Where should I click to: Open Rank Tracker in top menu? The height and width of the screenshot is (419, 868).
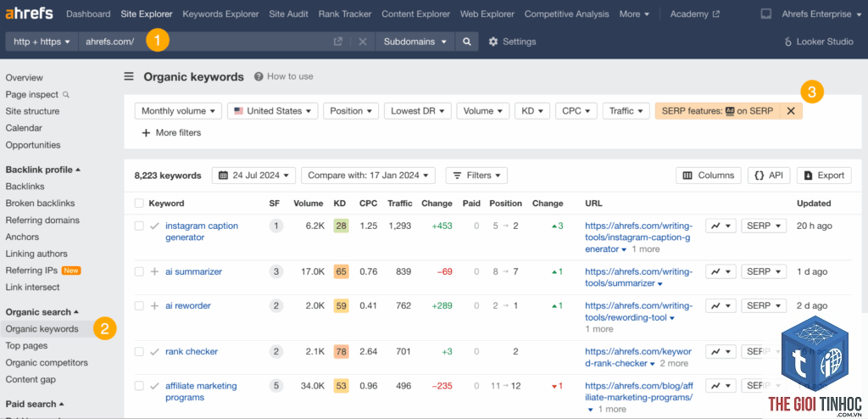(345, 14)
